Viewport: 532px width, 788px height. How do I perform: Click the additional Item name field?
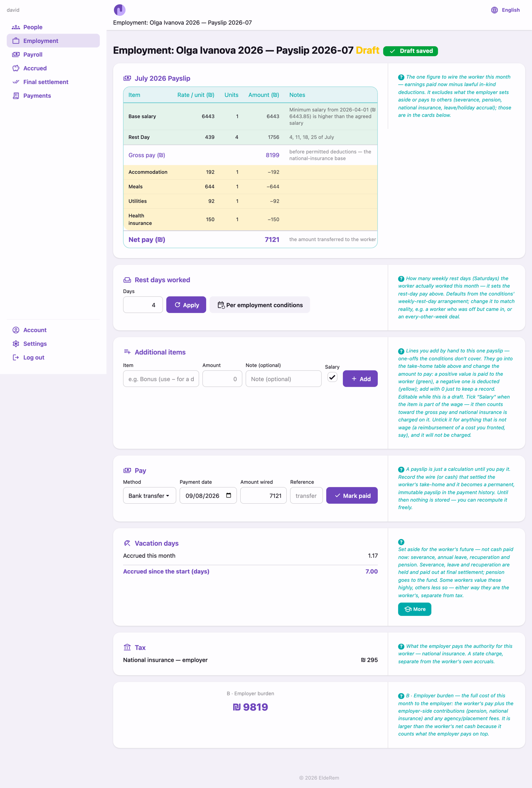161,379
